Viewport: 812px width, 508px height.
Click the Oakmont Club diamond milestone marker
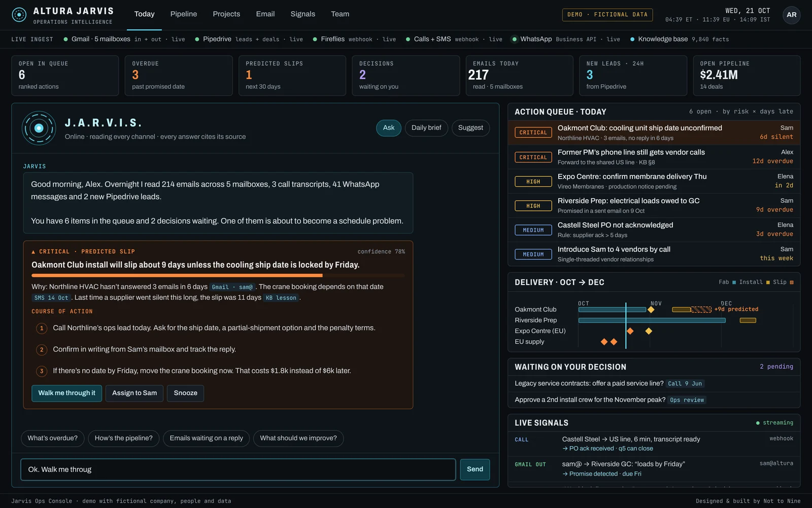click(x=651, y=309)
